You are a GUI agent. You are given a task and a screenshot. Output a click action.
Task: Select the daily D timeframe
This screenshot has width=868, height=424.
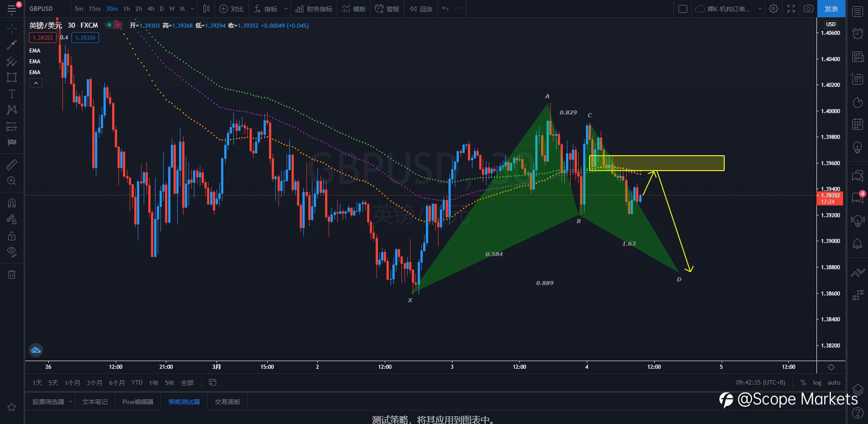(161, 9)
